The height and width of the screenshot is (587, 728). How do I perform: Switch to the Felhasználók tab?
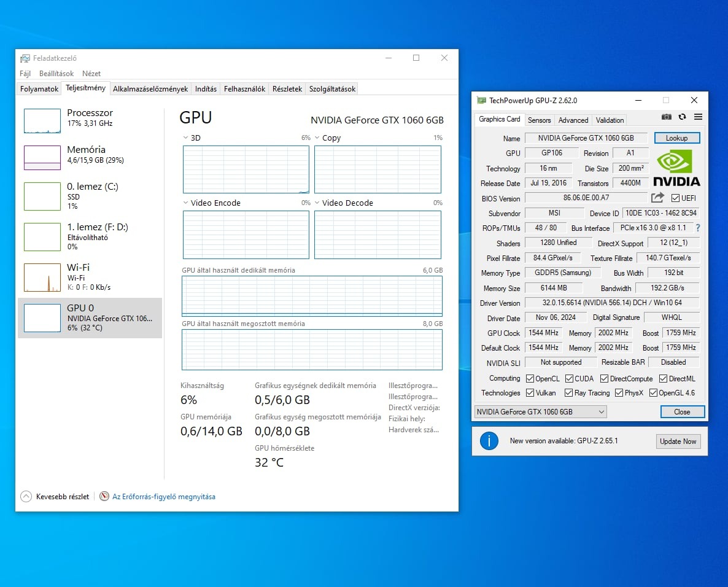pos(245,88)
